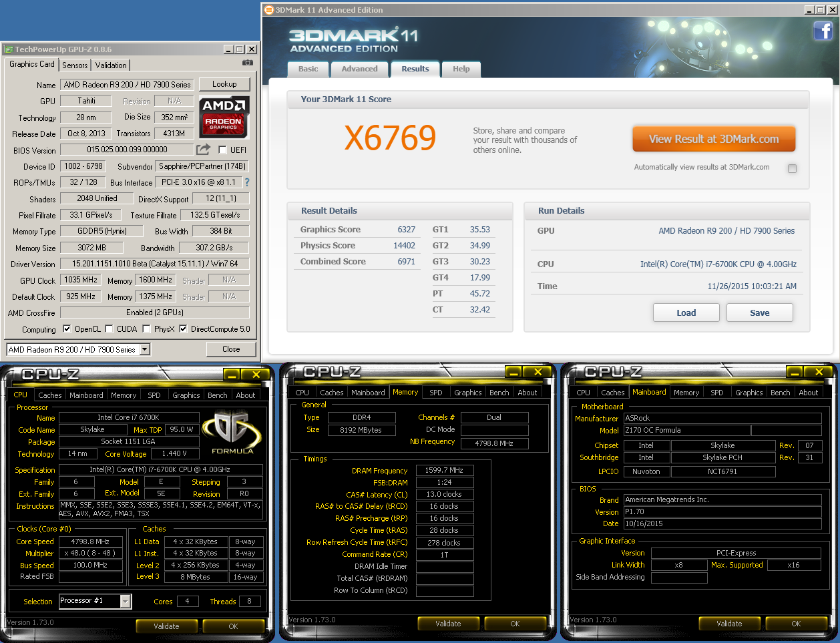The height and width of the screenshot is (643, 840).
Task: Click the AMD CrossFire status field
Action: click(155, 312)
